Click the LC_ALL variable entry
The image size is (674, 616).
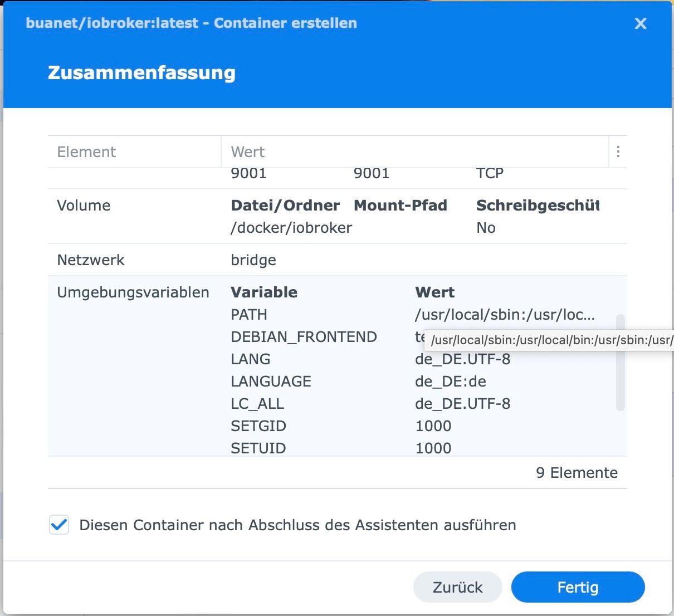tap(257, 404)
